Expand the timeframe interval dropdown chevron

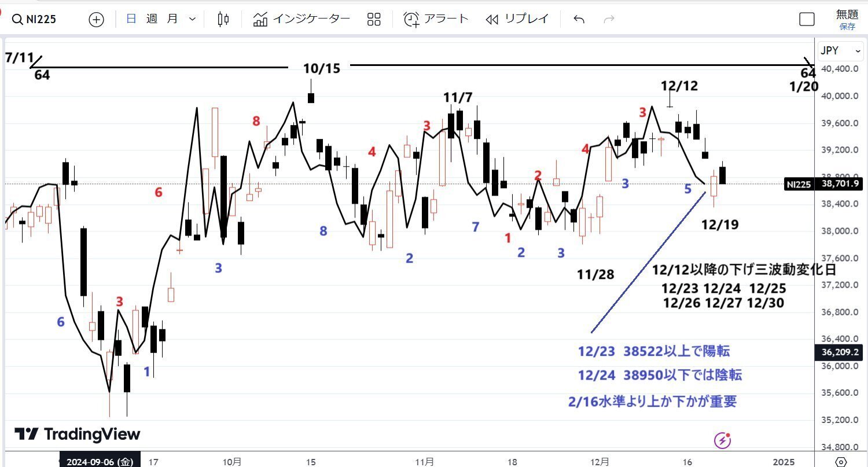(x=193, y=20)
